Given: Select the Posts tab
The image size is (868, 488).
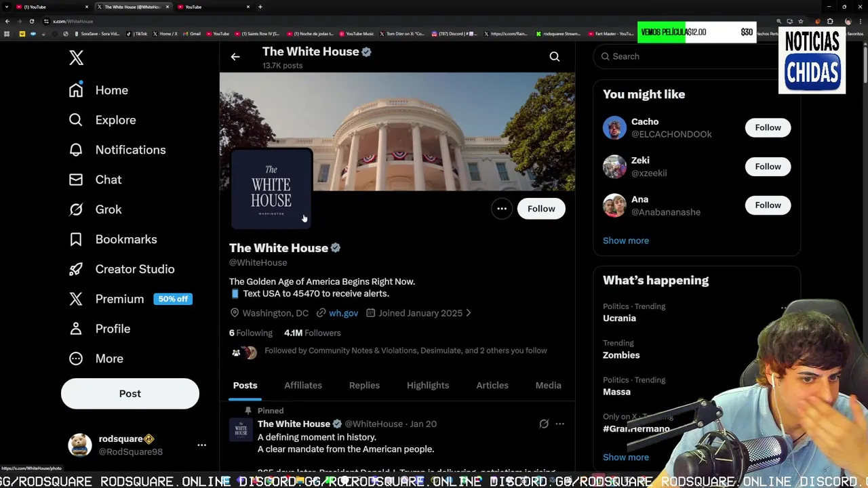Looking at the screenshot, I should [x=245, y=386].
